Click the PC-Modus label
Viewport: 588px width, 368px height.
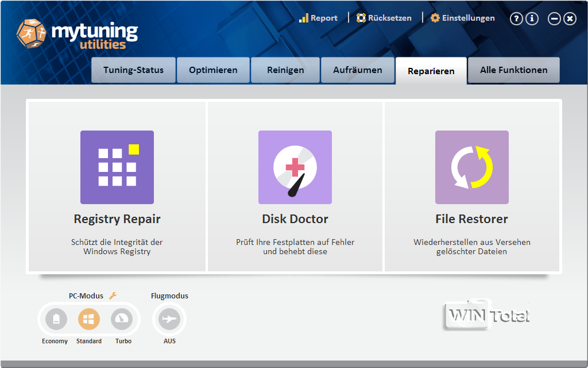point(86,296)
